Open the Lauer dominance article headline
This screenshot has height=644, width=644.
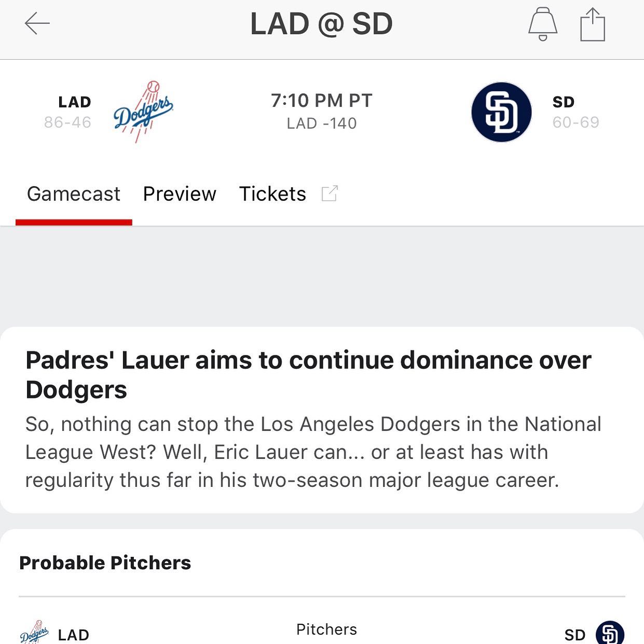308,375
